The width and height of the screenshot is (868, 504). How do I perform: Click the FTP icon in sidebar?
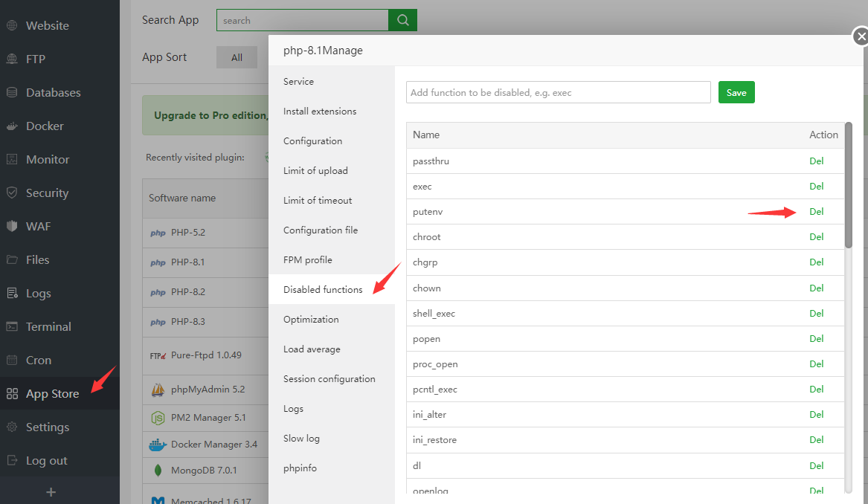[x=12, y=59]
